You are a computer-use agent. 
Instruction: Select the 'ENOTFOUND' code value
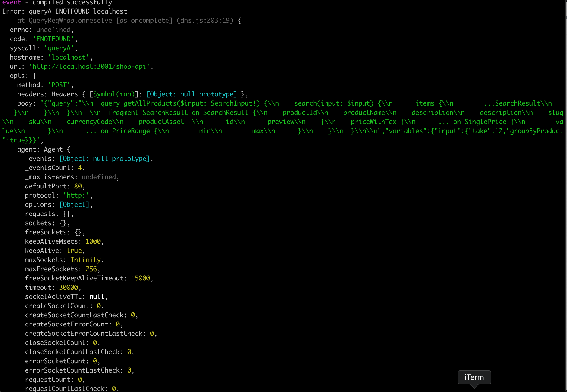coord(53,39)
